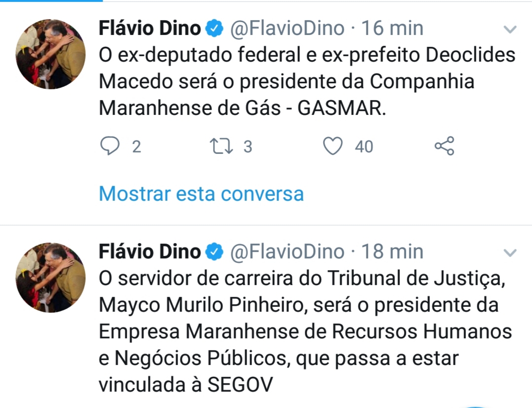Viewport: 532px width, 408px height.
Task: Open the @FlavioDino handle on the GASMAR tweet
Action: click(287, 29)
